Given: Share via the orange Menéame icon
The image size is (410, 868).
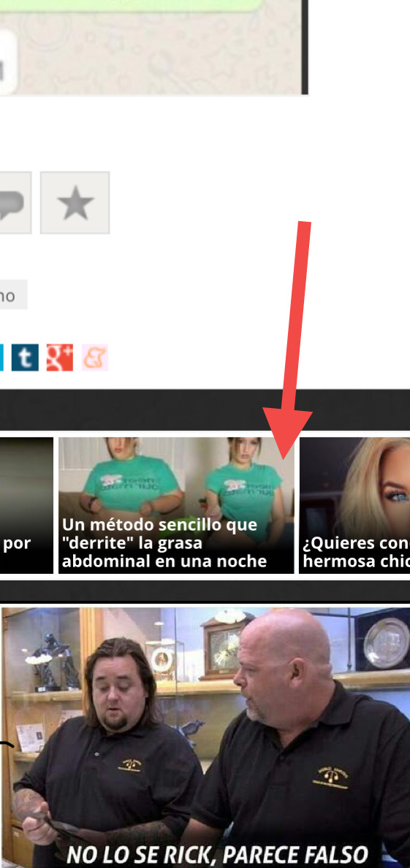Looking at the screenshot, I should 95,358.
